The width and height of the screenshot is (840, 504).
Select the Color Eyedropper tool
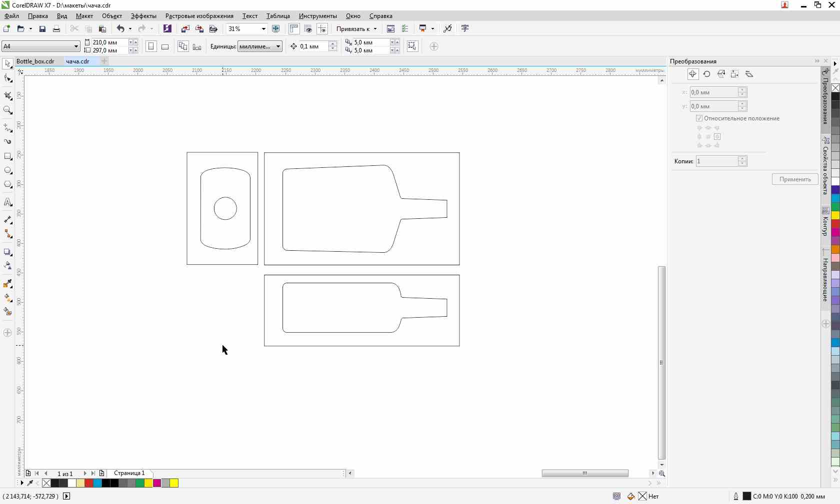point(7,284)
